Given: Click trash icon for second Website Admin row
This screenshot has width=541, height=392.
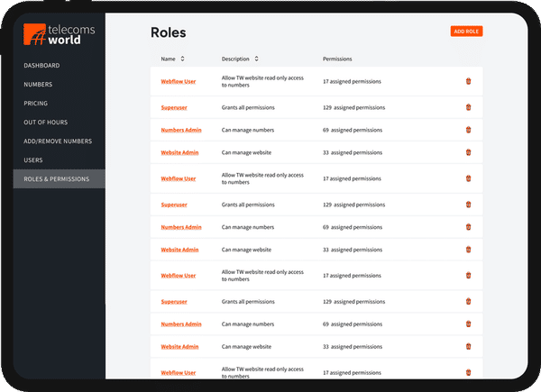Looking at the screenshot, I should tap(468, 250).
